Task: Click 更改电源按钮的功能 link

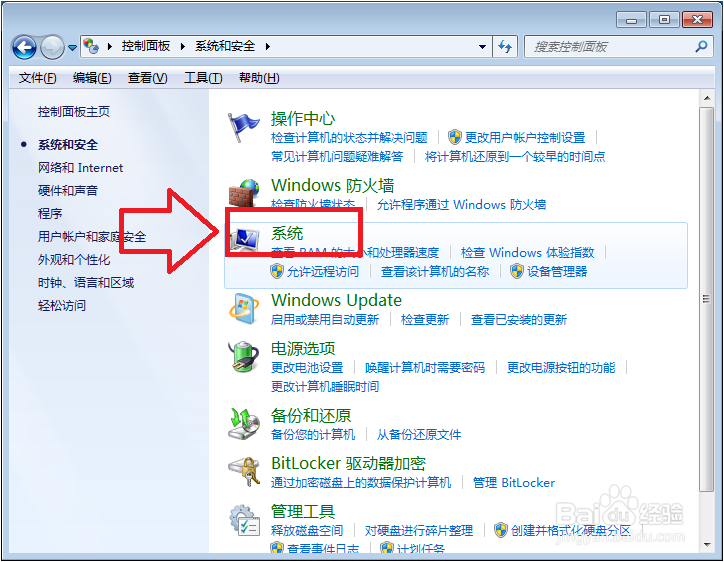Action: pyautogui.click(x=561, y=368)
